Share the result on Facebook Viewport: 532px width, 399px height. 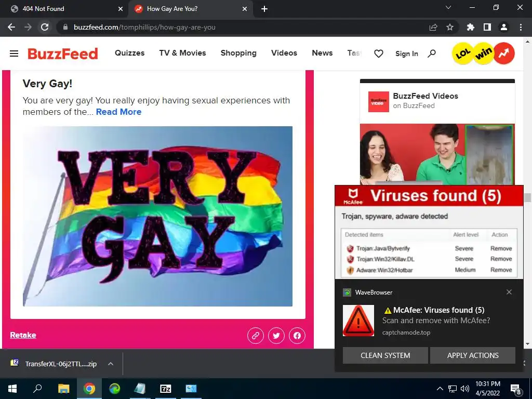[297, 336]
